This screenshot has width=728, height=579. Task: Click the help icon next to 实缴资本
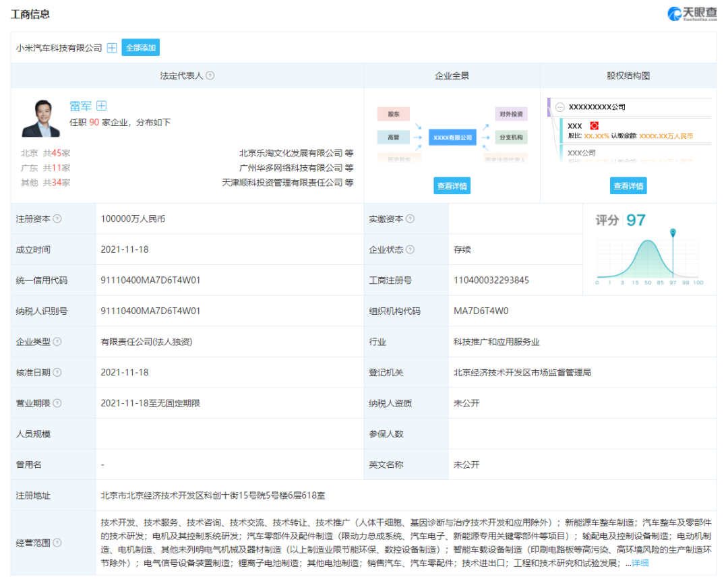[x=410, y=218]
